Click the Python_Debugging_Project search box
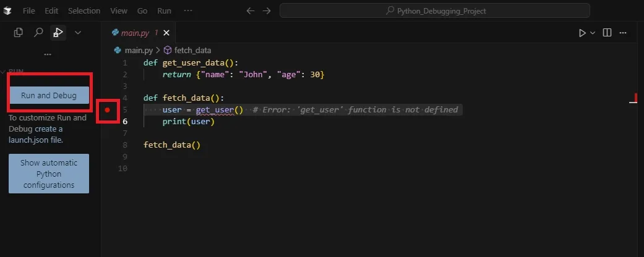 click(435, 11)
